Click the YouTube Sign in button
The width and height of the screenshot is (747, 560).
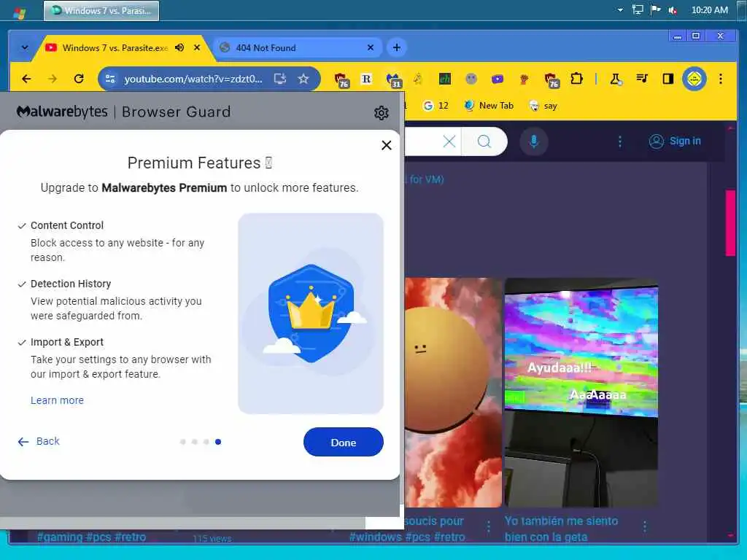(675, 141)
